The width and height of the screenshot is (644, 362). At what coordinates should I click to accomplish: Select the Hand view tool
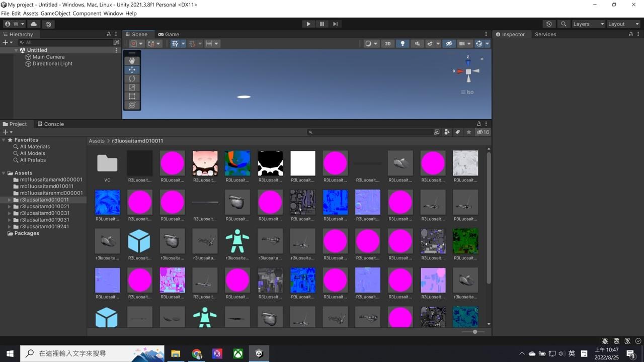pos(132,61)
